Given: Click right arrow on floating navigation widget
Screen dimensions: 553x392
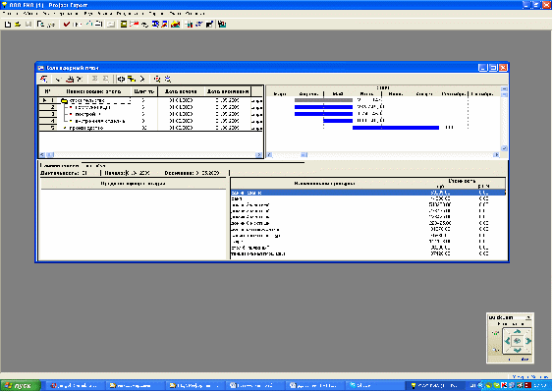Looking at the screenshot, I should (x=528, y=341).
